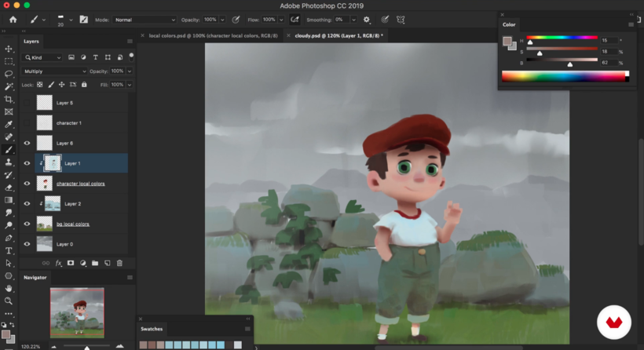Toggle lock transparent pixels
This screenshot has height=350, width=644.
point(40,85)
